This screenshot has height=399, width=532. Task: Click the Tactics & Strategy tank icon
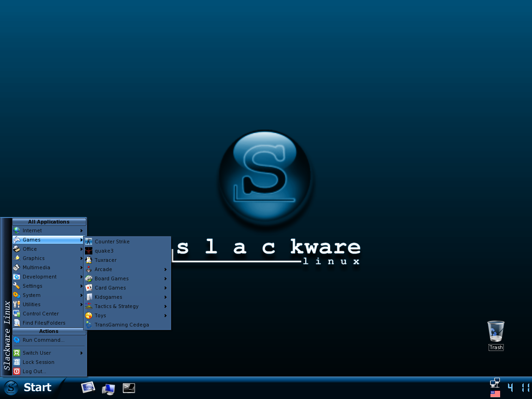tap(89, 306)
